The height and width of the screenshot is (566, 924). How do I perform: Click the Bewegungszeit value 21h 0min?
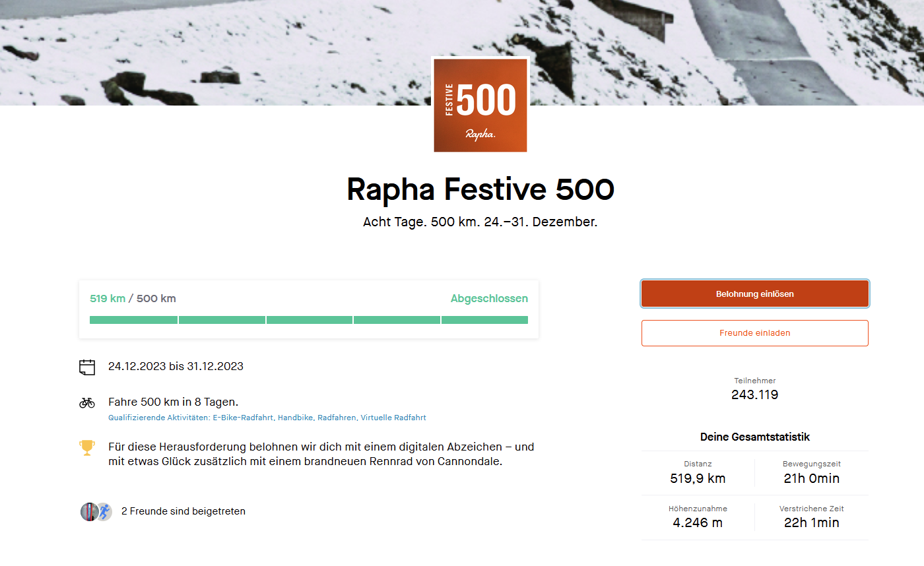(x=811, y=478)
